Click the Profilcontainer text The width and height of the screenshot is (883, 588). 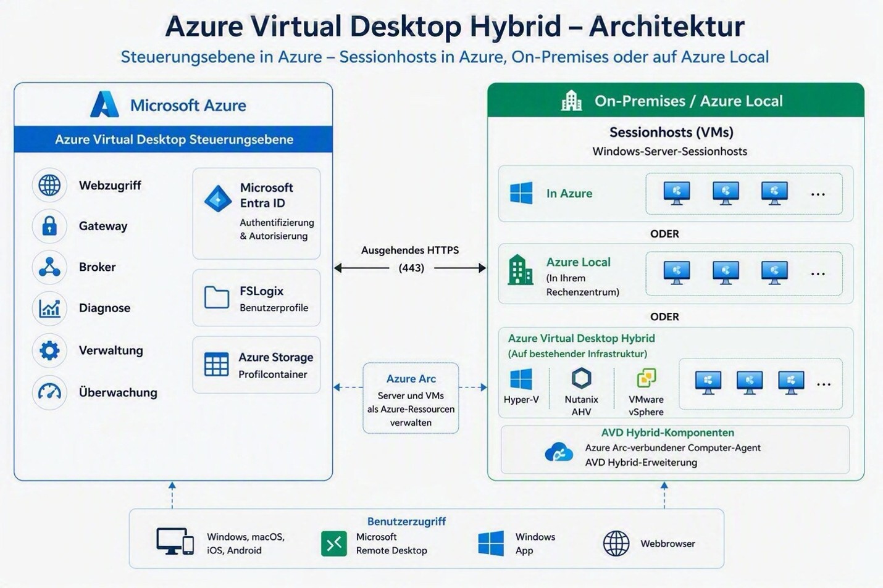click(272, 375)
